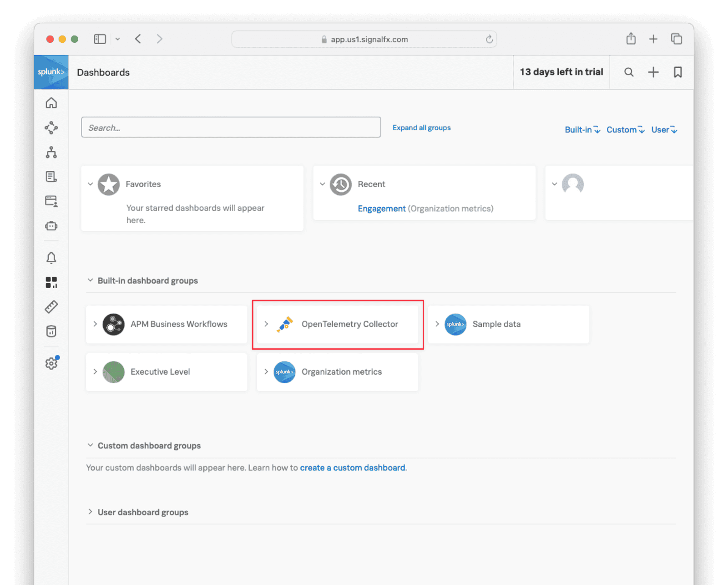Click the Splunk logo
The image size is (728, 585).
tap(51, 72)
